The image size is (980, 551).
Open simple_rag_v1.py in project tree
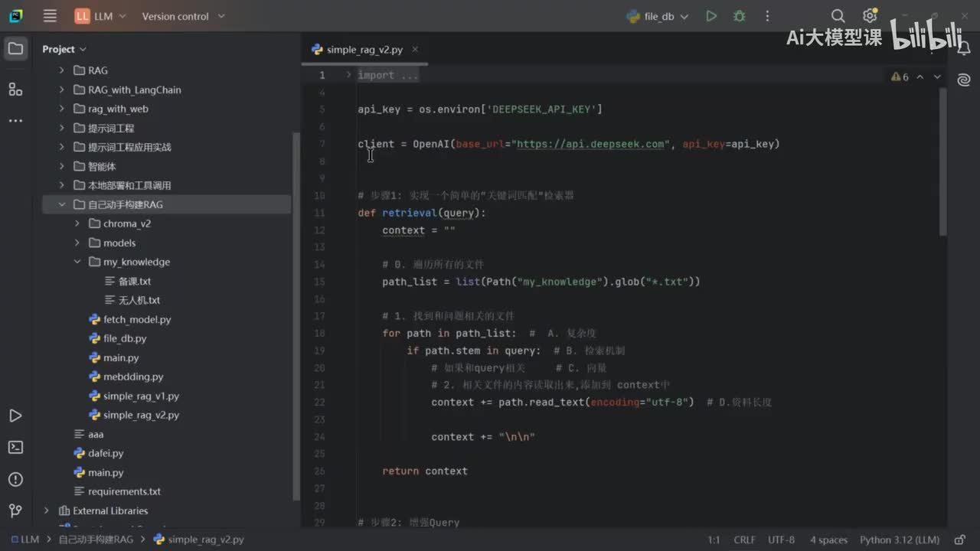[141, 396]
